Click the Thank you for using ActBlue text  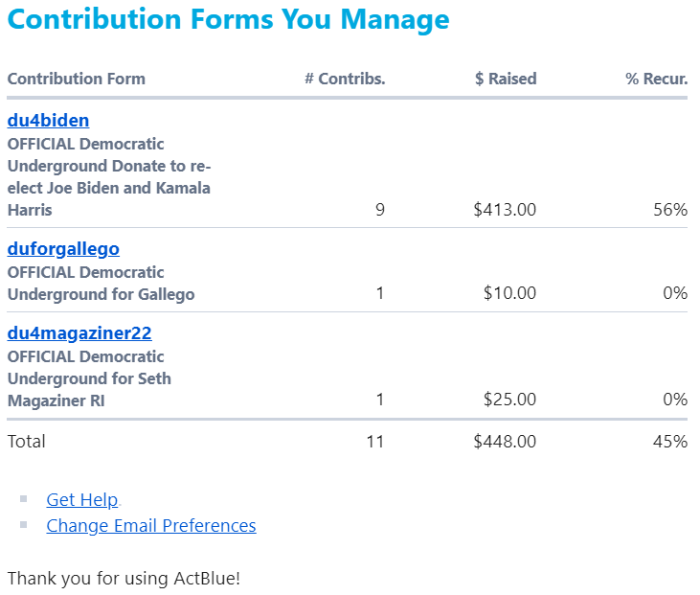point(124,578)
